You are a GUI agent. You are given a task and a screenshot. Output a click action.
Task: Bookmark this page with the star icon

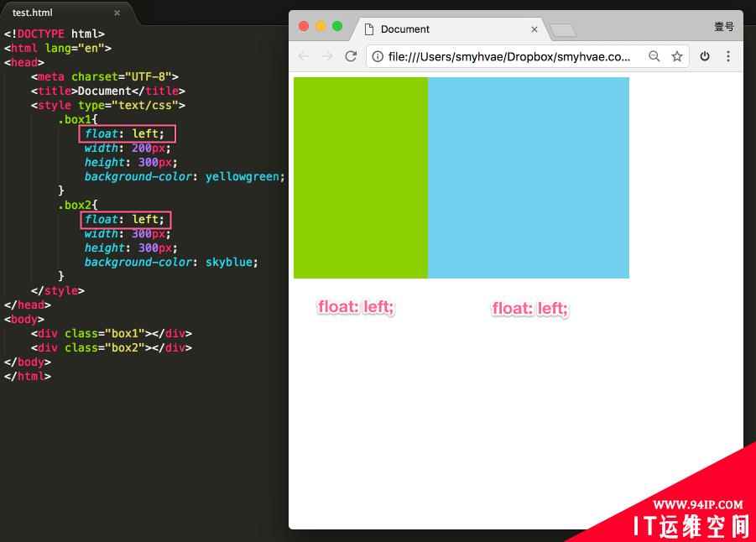click(x=677, y=56)
